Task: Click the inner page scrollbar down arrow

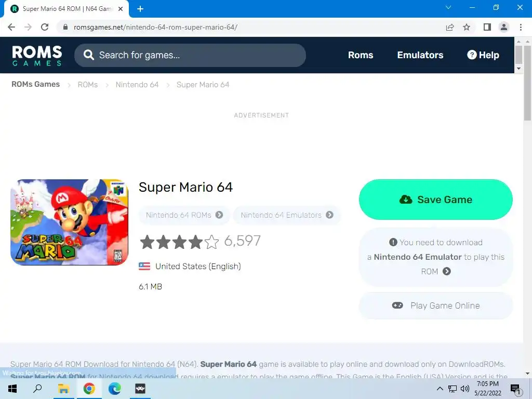Action: pyautogui.click(x=518, y=69)
